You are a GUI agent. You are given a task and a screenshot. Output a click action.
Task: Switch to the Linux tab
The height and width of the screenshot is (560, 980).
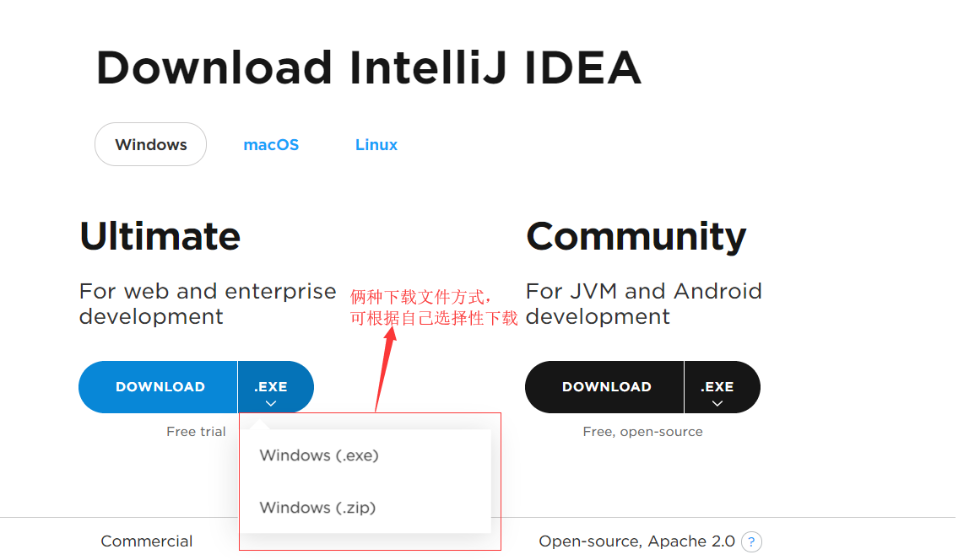376,145
